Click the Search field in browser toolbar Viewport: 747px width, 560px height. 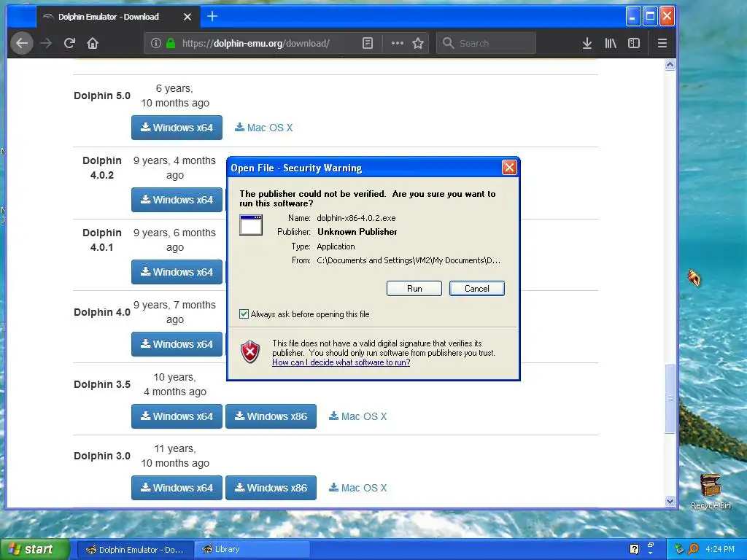pos(487,43)
